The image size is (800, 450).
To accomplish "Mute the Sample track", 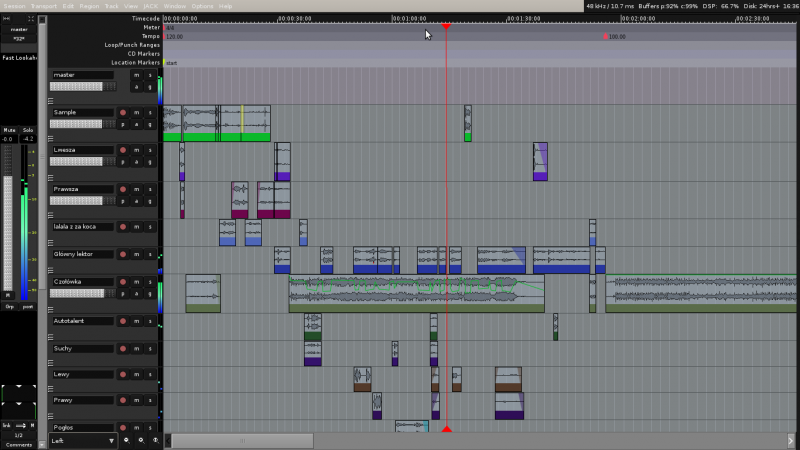I will click(x=136, y=112).
